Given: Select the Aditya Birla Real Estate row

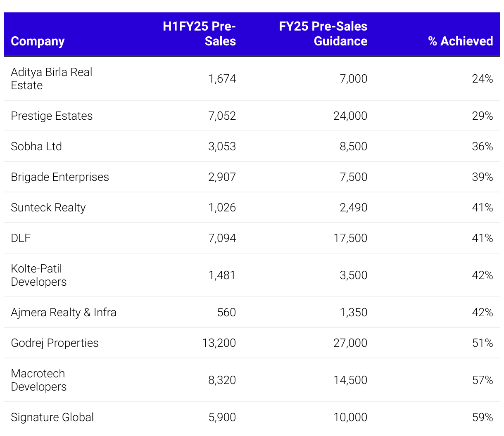Looking at the screenshot, I should (51, 78).
